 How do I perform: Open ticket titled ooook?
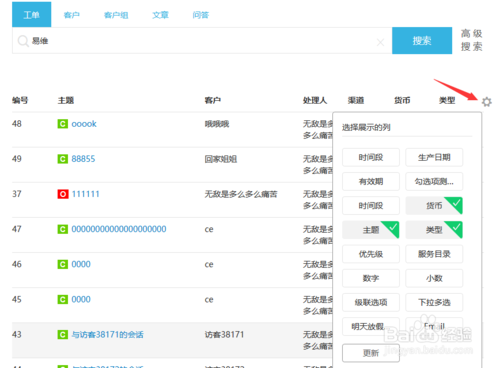(84, 124)
